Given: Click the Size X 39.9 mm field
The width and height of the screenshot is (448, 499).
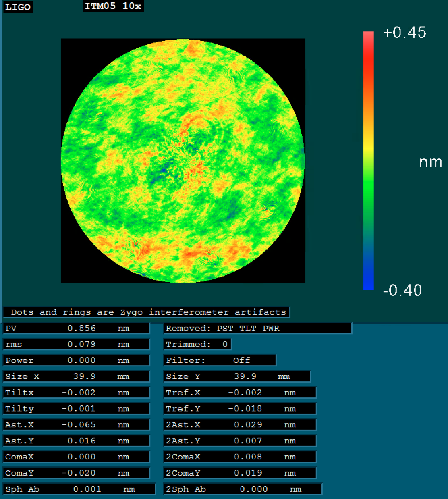Looking at the screenshot, I should point(76,376).
